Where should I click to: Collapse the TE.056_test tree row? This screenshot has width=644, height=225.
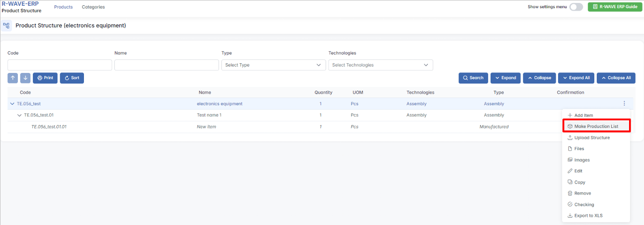12,104
